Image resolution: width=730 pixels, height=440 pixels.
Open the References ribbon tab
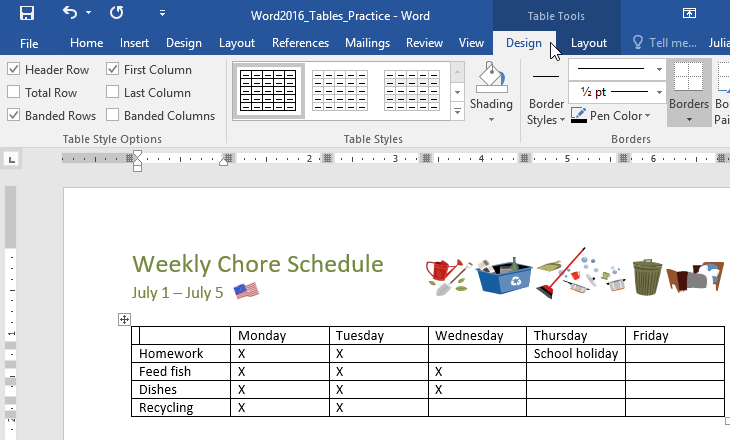pos(300,43)
